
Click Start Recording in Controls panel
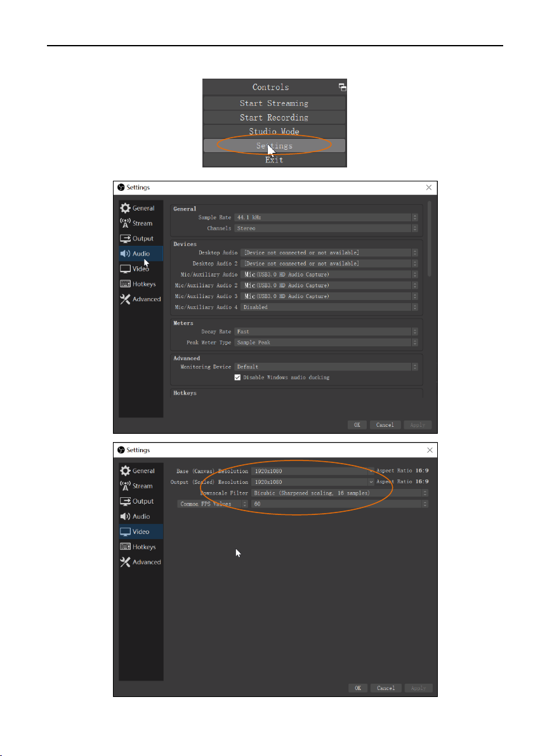click(274, 117)
